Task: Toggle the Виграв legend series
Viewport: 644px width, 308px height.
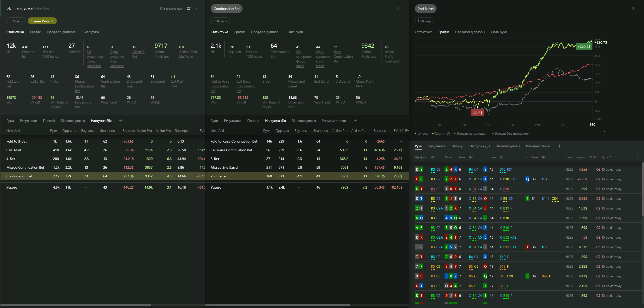Action: pyautogui.click(x=422, y=133)
